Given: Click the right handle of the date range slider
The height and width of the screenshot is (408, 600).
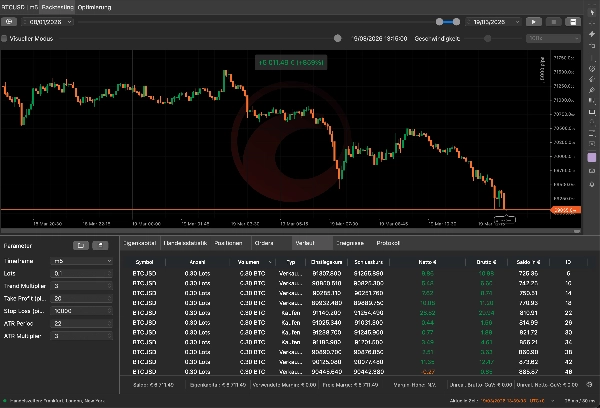Looking at the screenshot, I should [x=456, y=22].
